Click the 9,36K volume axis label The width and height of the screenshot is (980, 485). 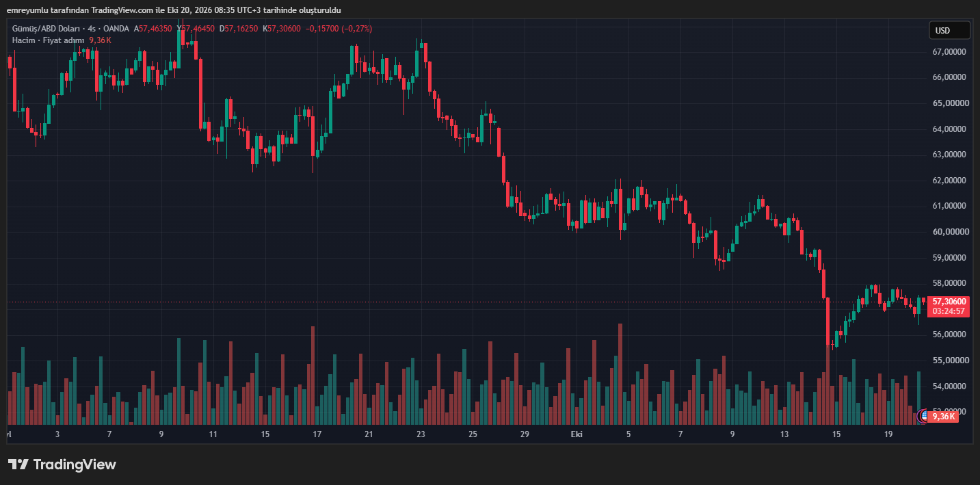coord(943,417)
